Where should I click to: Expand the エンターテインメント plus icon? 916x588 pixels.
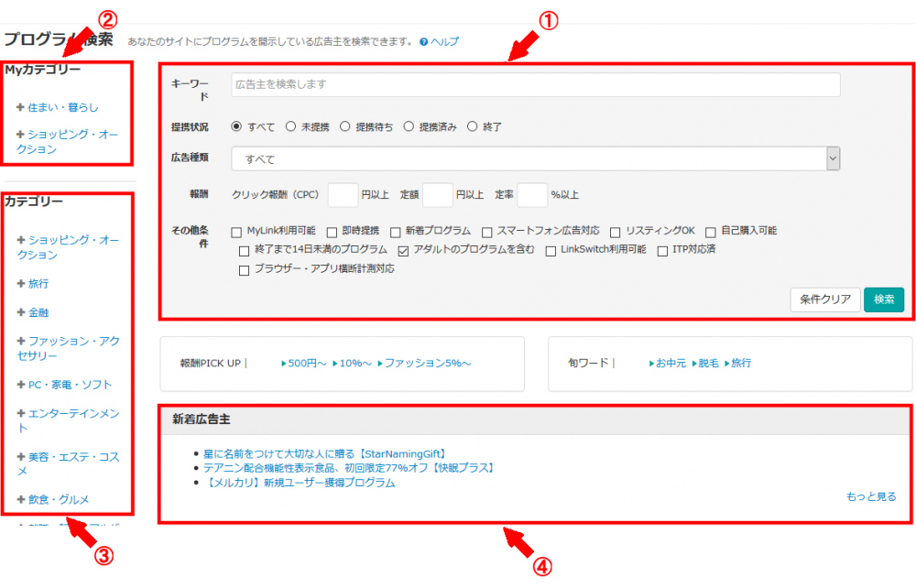[x=21, y=413]
